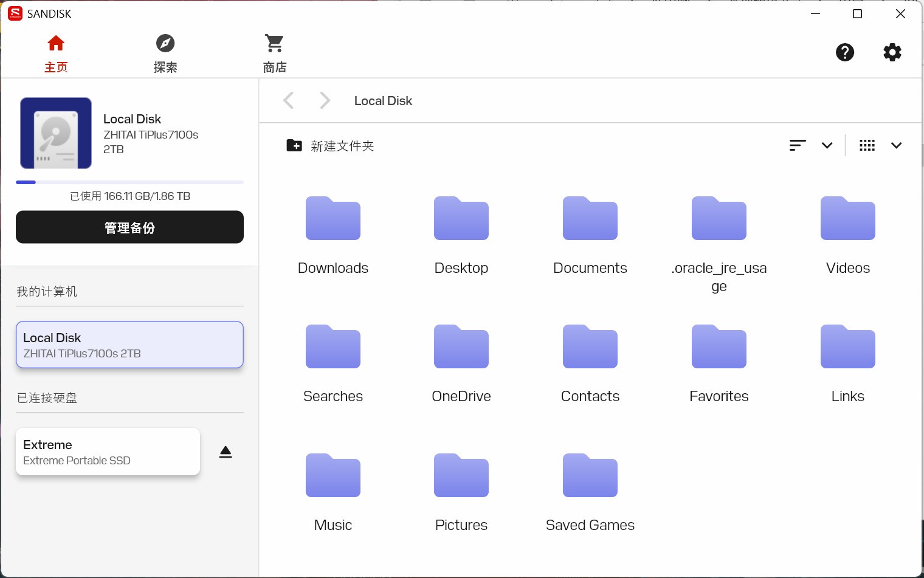
Task: Switch to the 探索 explore tab
Action: 165,53
